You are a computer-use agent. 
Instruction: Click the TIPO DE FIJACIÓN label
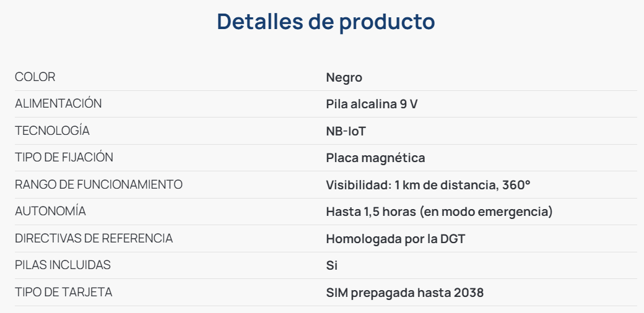click(x=64, y=157)
